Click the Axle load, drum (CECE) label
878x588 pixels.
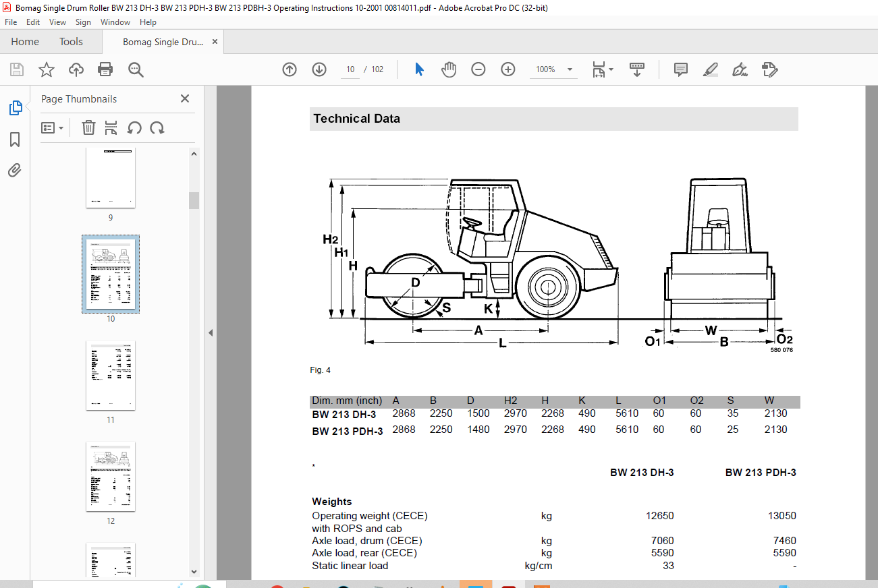[367, 541]
